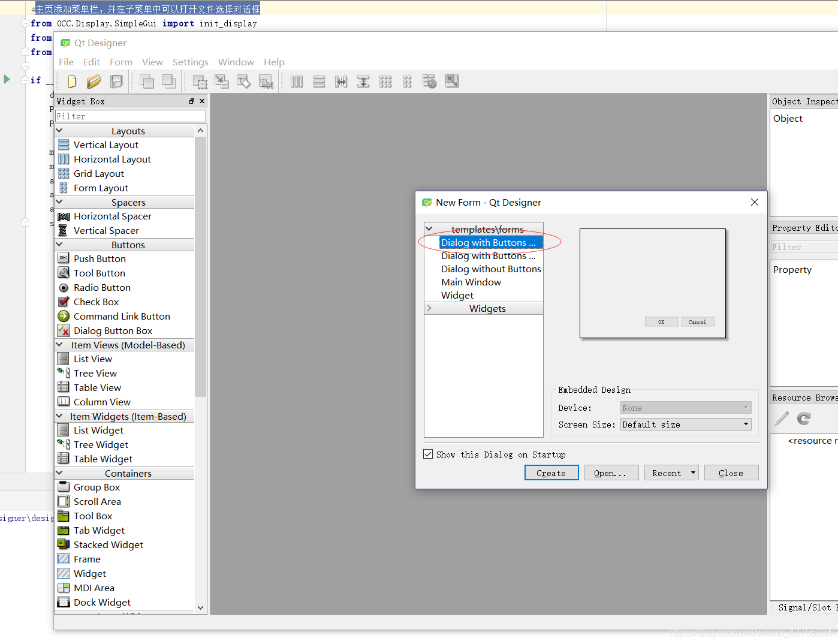The height and width of the screenshot is (644, 838).
Task: Select the Widget template under templates\forms
Action: tap(457, 295)
